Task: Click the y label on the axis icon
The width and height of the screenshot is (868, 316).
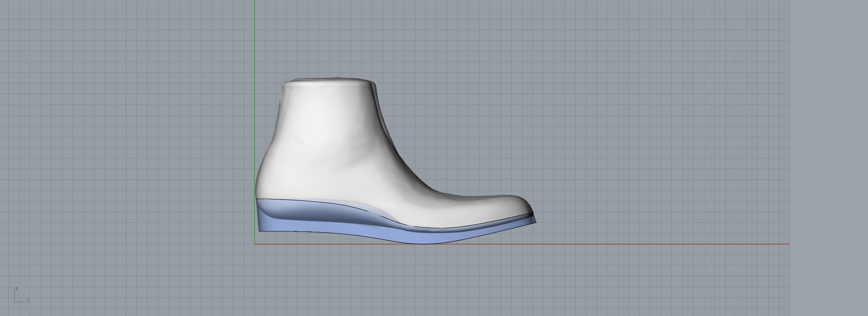Action: (28, 300)
